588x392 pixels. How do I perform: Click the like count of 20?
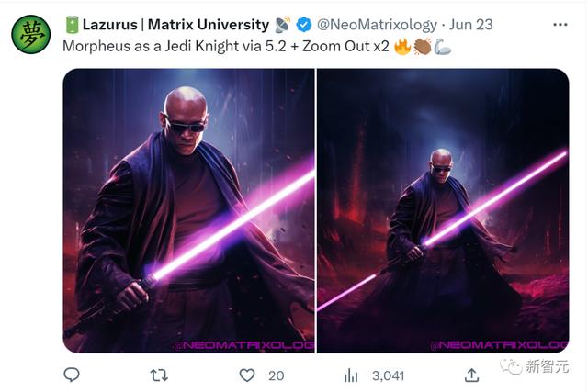click(x=276, y=375)
